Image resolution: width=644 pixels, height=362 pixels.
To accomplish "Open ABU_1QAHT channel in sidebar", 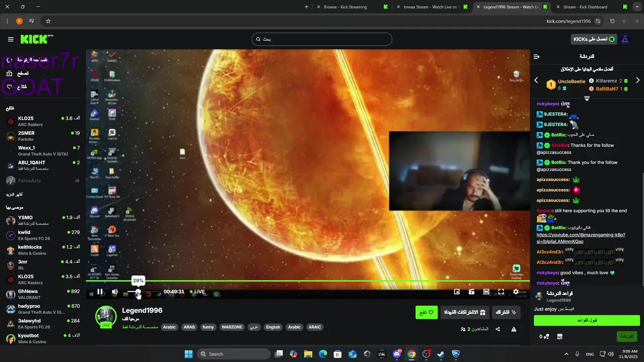I will click(43, 165).
